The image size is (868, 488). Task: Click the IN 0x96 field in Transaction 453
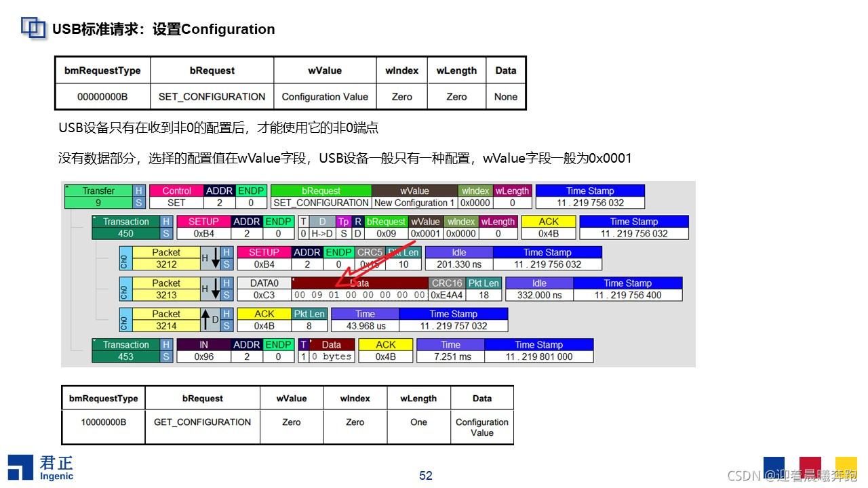coord(203,350)
